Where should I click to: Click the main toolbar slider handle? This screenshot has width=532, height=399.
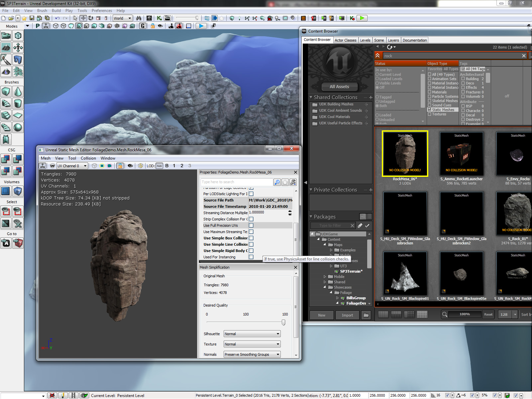coord(197,18)
